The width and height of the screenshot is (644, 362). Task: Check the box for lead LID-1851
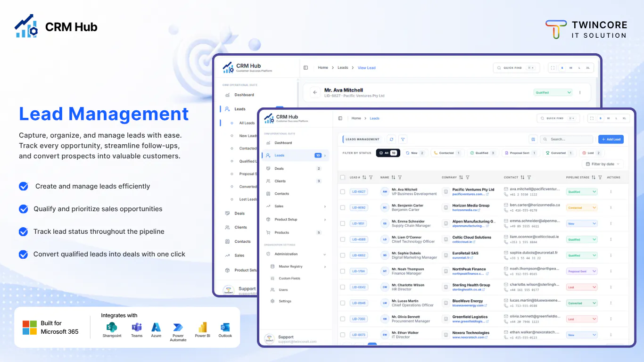[x=343, y=223]
